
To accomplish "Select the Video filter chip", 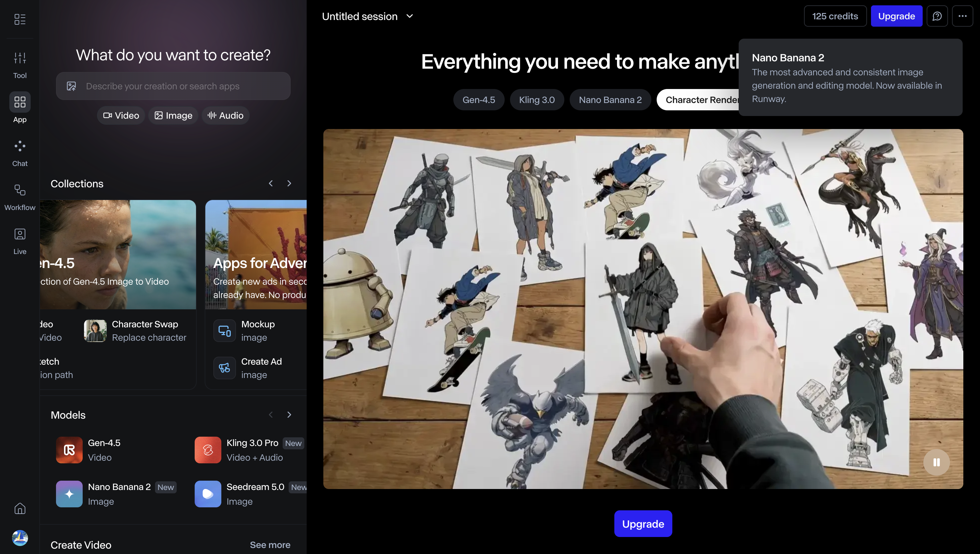I will click(x=121, y=115).
